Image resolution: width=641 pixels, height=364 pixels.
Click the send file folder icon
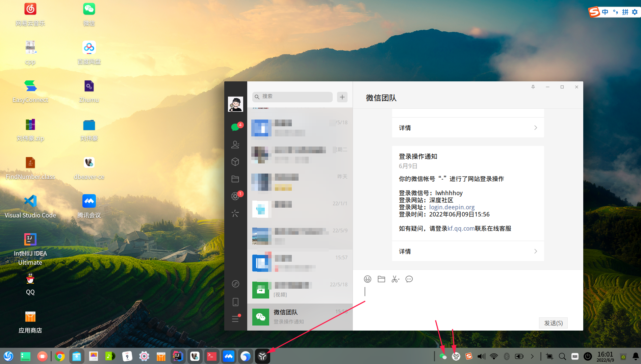381,279
